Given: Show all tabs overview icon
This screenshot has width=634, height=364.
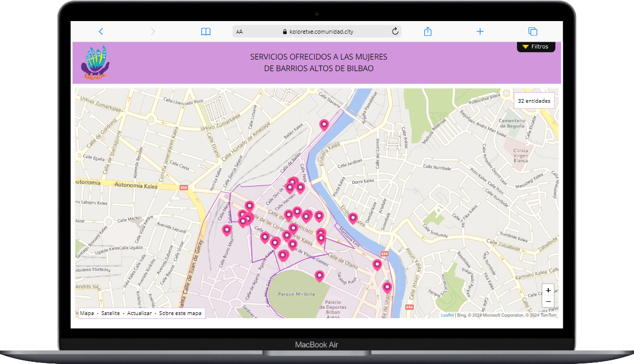Looking at the screenshot, I should click(x=533, y=32).
